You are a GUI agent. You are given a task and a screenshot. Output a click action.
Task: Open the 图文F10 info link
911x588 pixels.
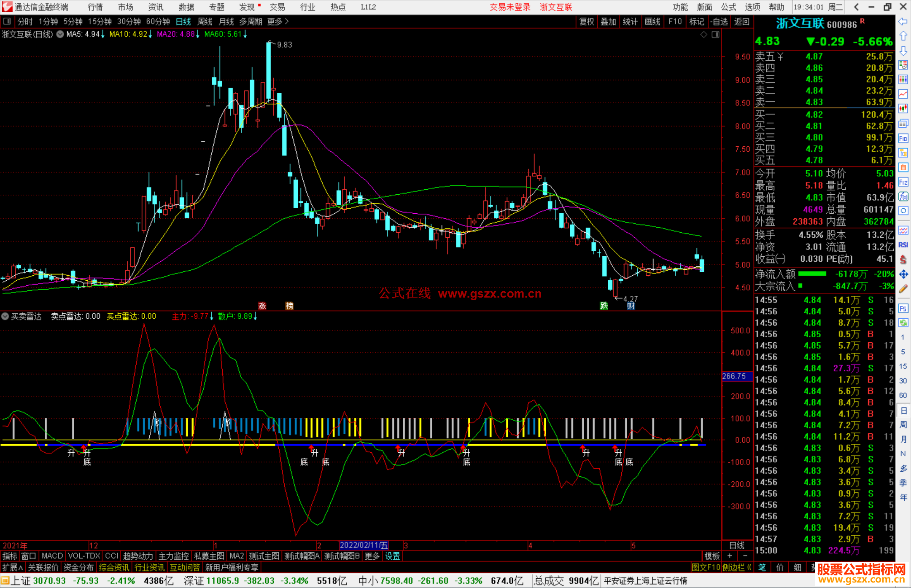coord(706,567)
